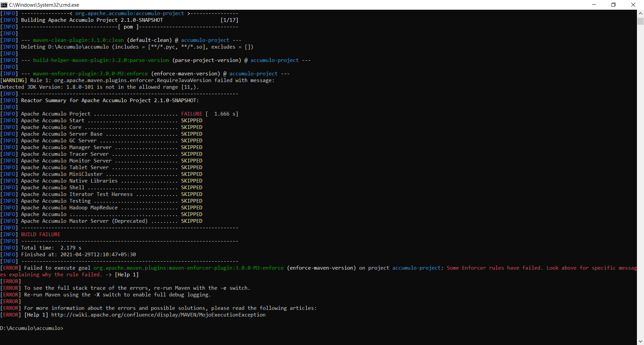Close the cmd.exe window

click(x=633, y=5)
